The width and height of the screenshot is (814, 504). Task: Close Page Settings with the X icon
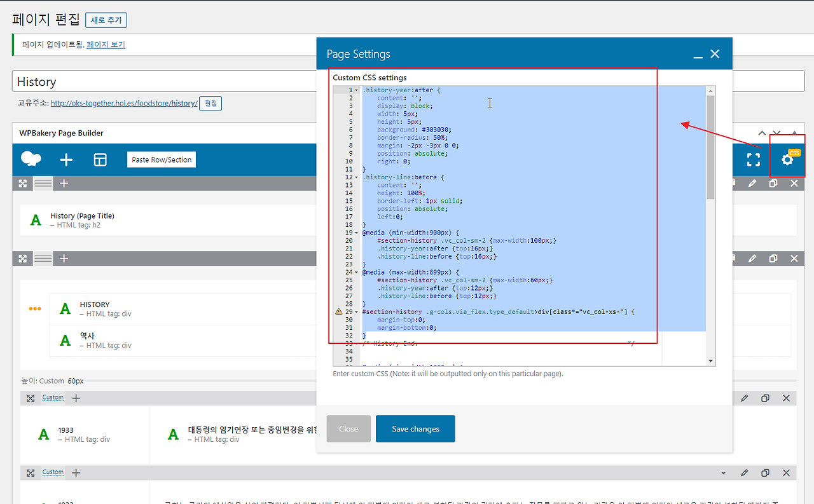coord(715,54)
